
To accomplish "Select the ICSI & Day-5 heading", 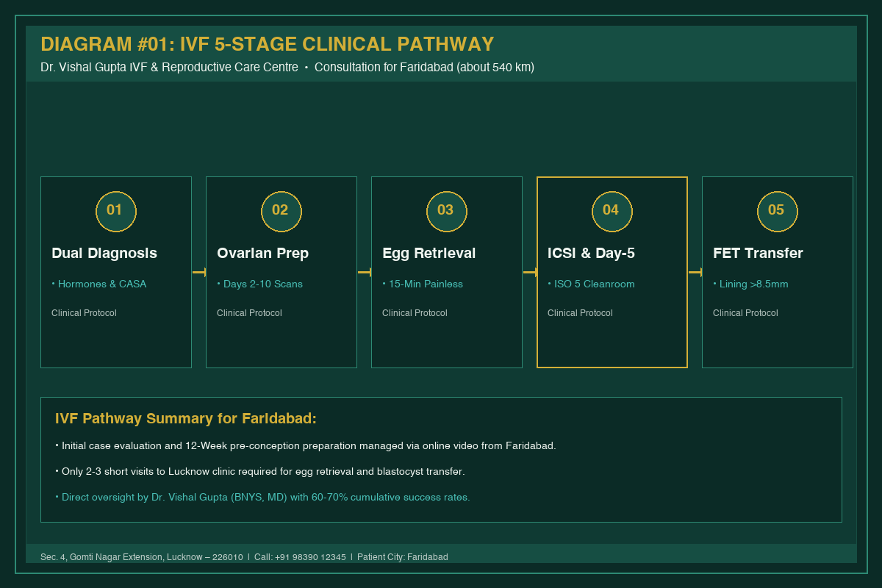I will (591, 253).
